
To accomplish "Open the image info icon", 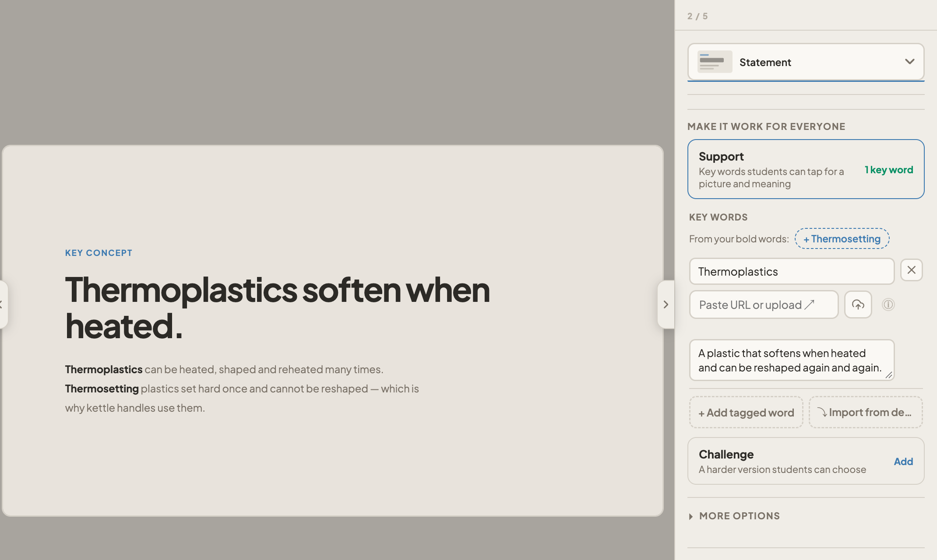I will click(x=888, y=304).
